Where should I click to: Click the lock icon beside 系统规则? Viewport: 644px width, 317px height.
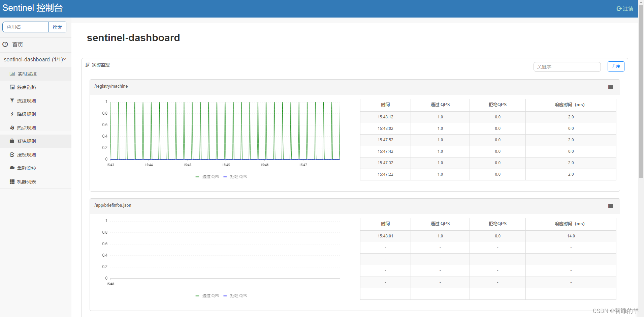(x=12, y=141)
